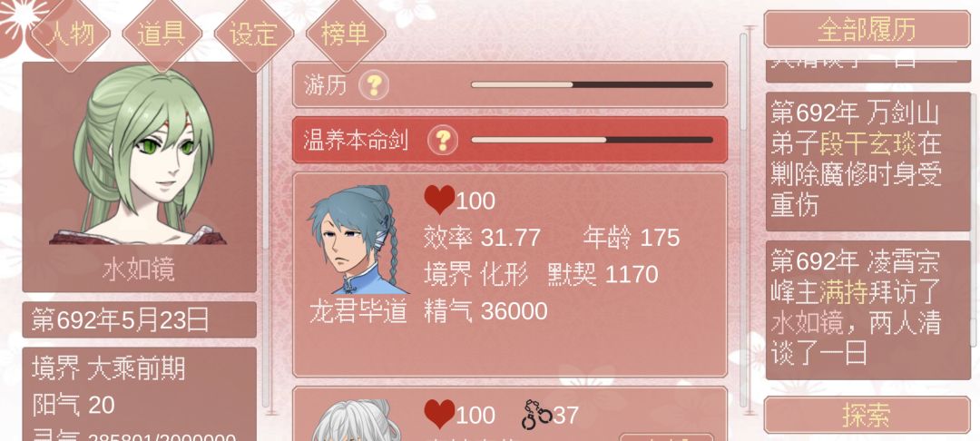Image resolution: width=980 pixels, height=441 pixels.
Task: Click the 水如镜 green-haired character portrait
Action: tap(139, 155)
